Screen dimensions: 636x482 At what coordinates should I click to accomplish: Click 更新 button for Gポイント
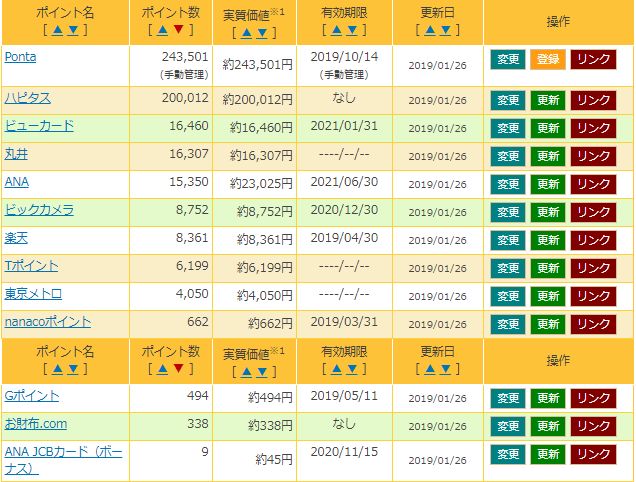click(548, 398)
